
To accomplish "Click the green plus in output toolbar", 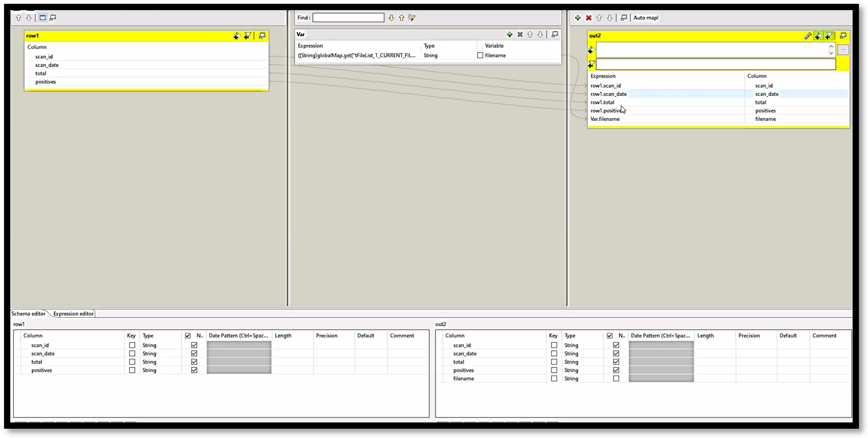I will [x=578, y=18].
